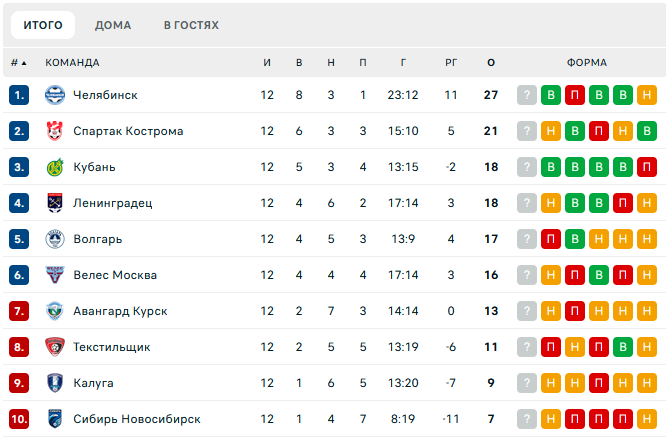
Task: Sort standings by the О points column
Action: [x=491, y=62]
